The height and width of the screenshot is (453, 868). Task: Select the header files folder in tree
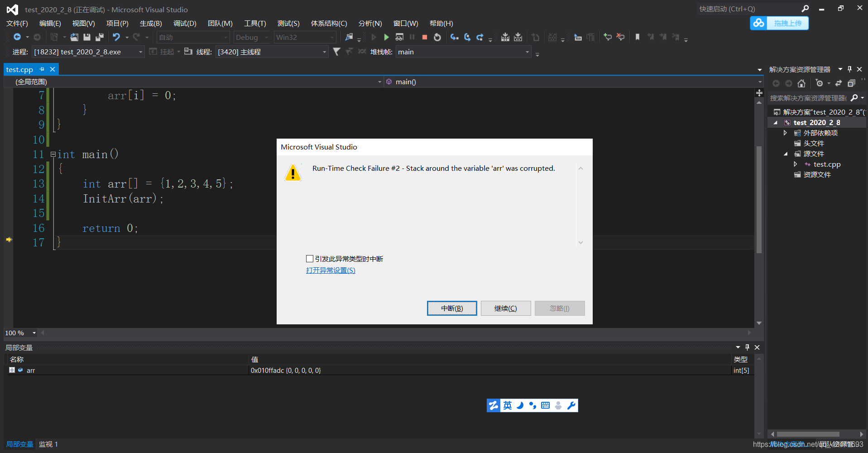click(813, 143)
